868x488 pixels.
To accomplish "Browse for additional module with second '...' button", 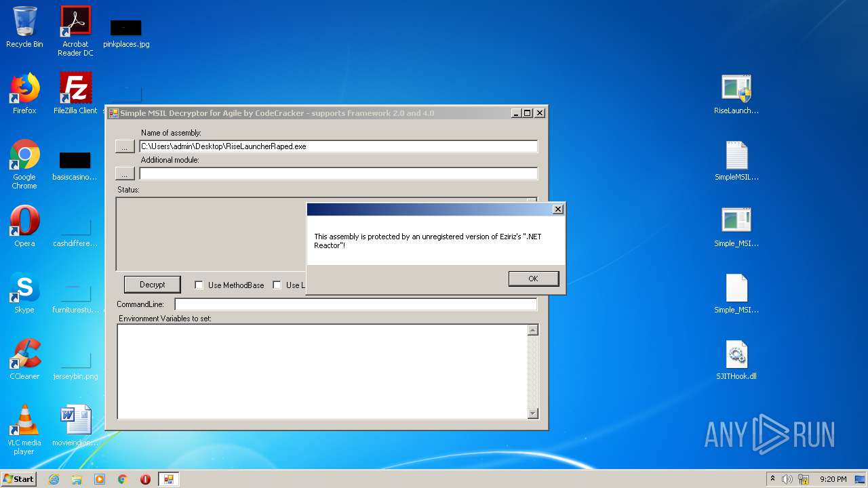I will [125, 174].
